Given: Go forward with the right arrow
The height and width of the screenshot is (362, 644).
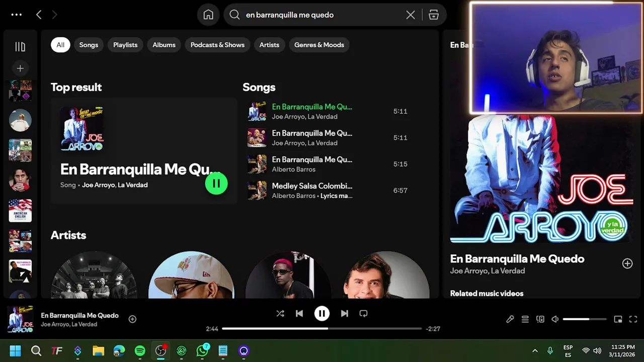Looking at the screenshot, I should [x=54, y=15].
